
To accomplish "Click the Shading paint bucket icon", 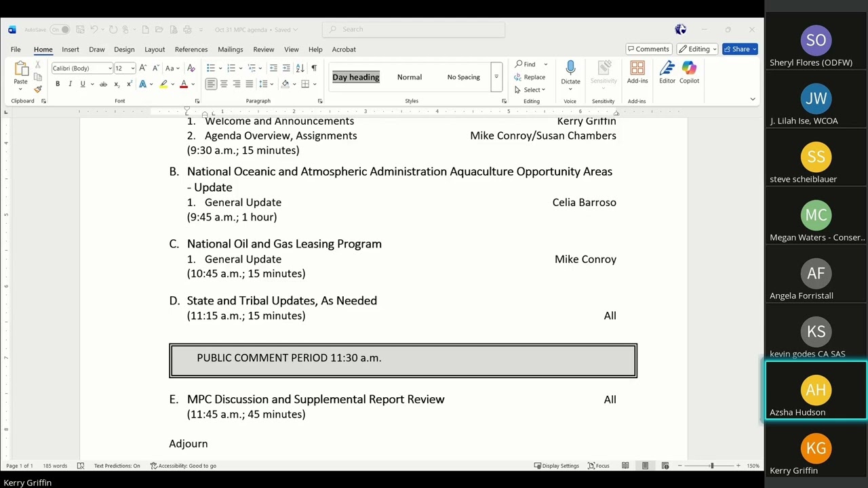I will (x=285, y=84).
